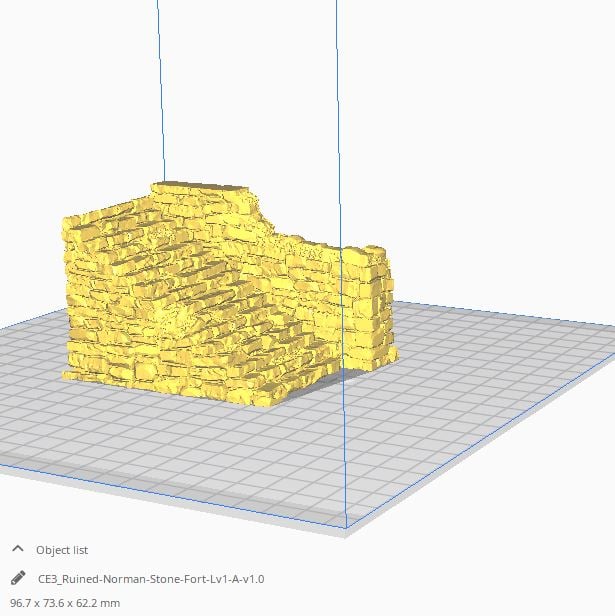Screen dimensions: 615x616
Task: Click the 96.7 x 73.6 x 62.2 mm dimensions
Action: pyautogui.click(x=65, y=603)
